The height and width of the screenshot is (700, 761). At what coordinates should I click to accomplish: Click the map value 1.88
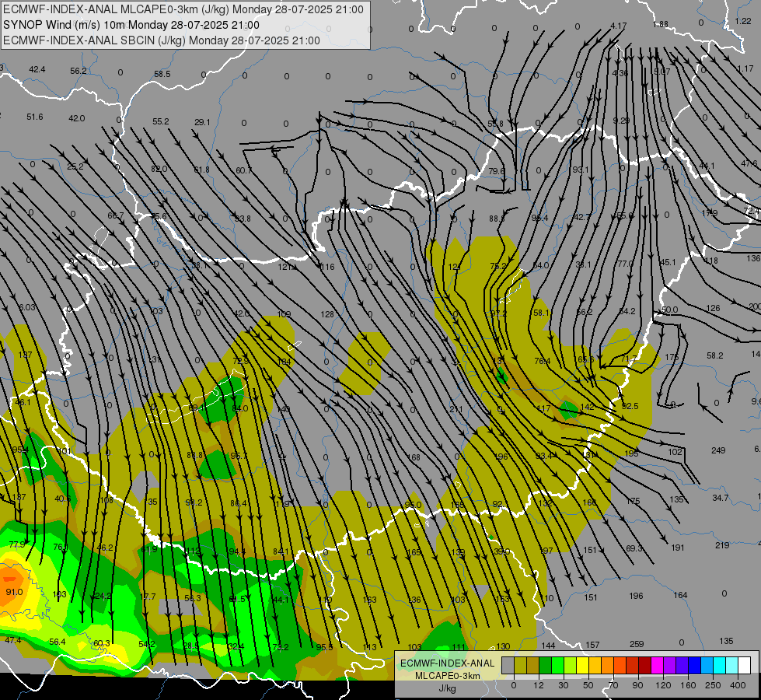pos(661,24)
